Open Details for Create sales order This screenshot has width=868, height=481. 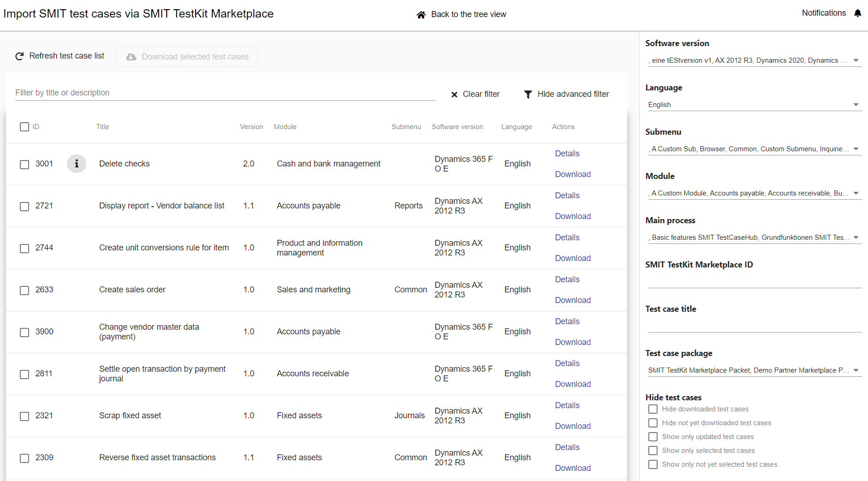click(567, 279)
